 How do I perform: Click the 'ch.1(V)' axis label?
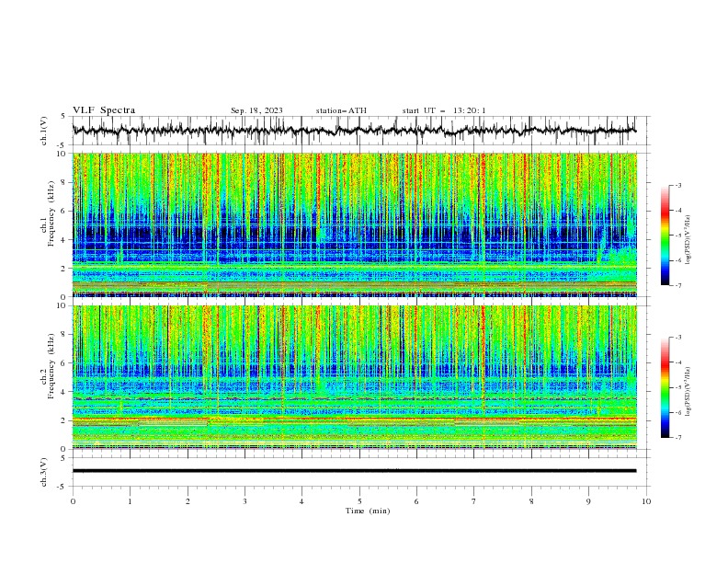tap(44, 131)
